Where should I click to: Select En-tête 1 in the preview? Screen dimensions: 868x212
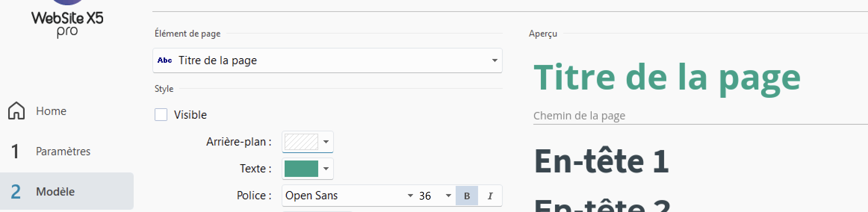[602, 161]
